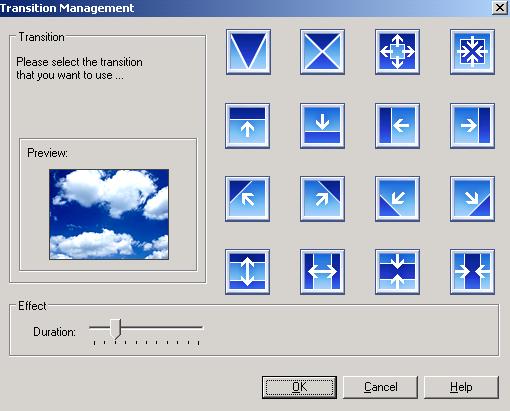
Task: Pick the diagonal down-right arrow transition
Action: [472, 199]
